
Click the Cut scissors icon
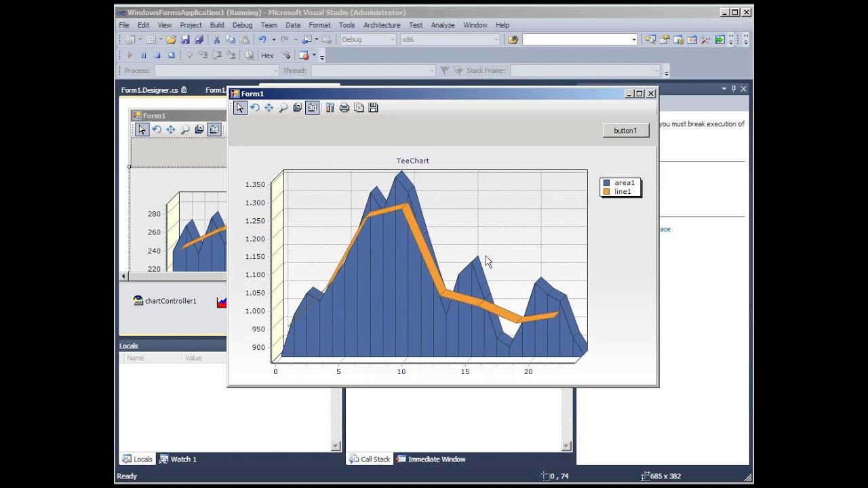(216, 39)
